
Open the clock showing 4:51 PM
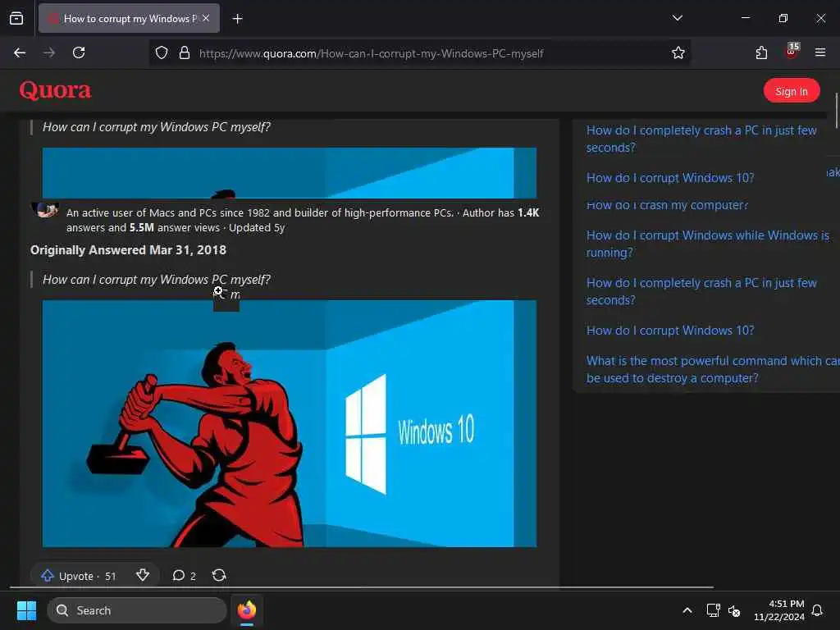(x=779, y=610)
